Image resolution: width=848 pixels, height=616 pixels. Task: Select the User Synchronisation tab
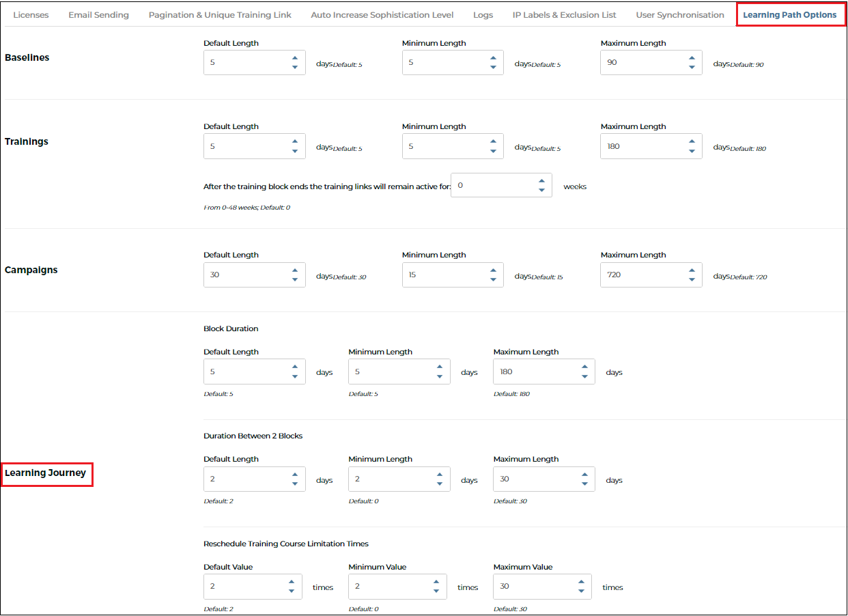[680, 14]
